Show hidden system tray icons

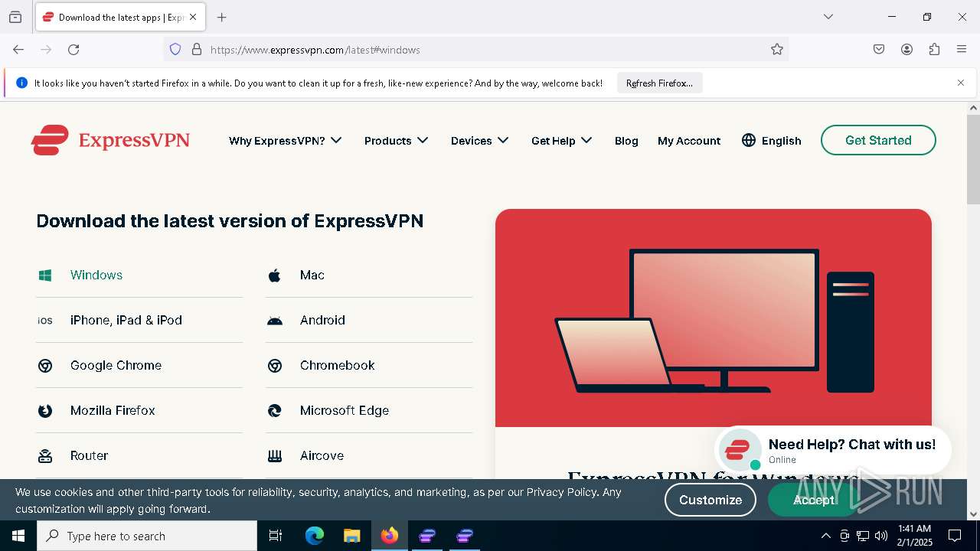click(x=825, y=536)
